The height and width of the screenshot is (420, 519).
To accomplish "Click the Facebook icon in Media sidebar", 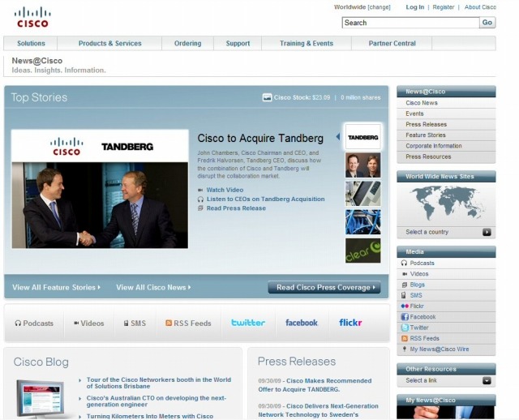I will (x=405, y=317).
